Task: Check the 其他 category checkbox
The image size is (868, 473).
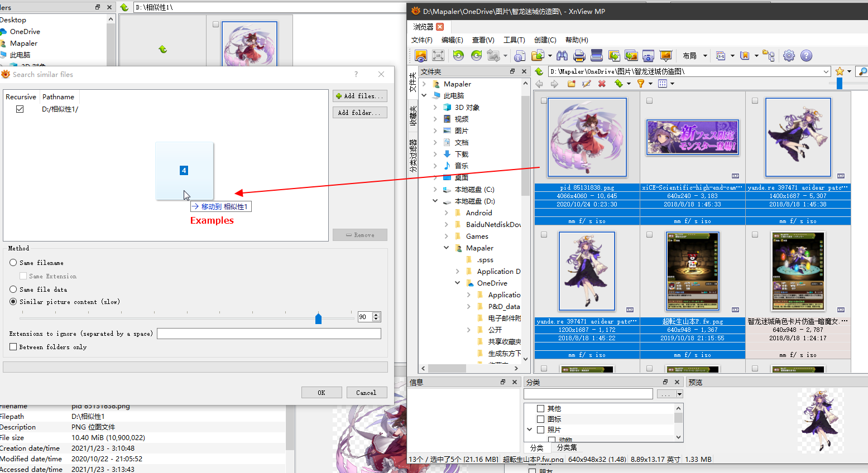Action: (540, 408)
